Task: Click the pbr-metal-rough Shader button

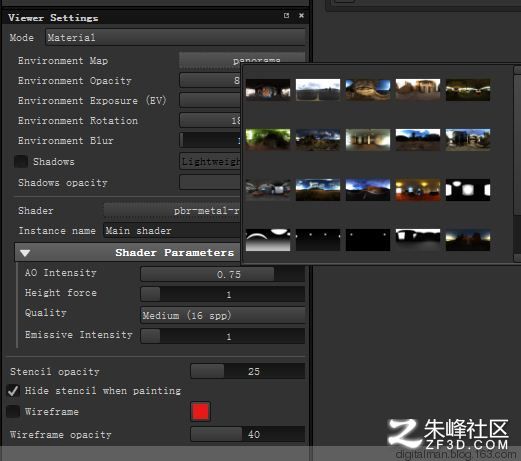Action: tap(172, 211)
